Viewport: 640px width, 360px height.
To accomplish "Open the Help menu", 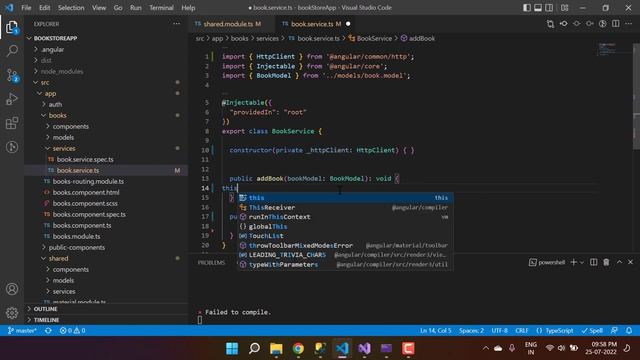I will tap(188, 8).
